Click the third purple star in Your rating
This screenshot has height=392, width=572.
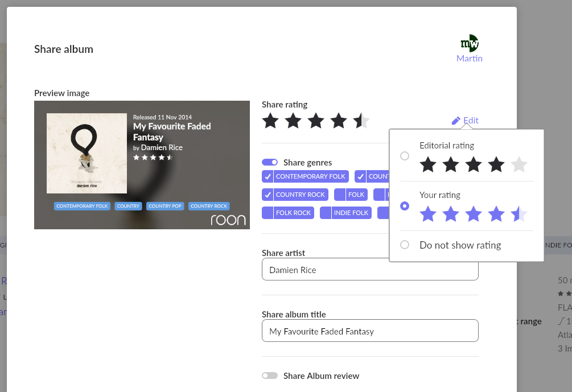pos(474,214)
